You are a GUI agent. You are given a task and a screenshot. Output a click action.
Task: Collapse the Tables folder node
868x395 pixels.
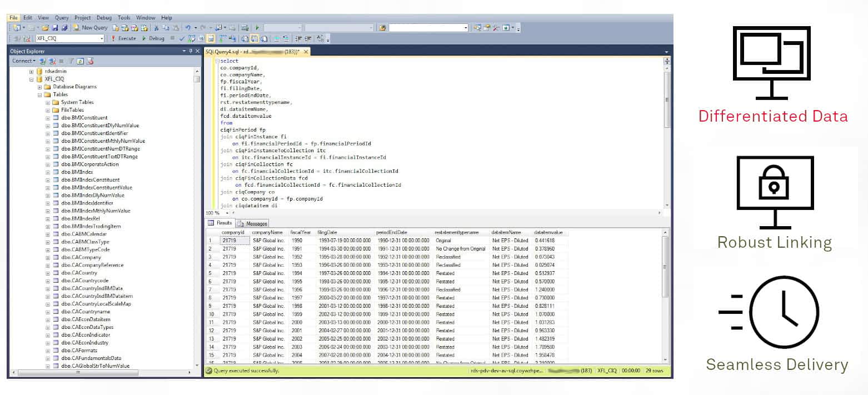click(39, 94)
